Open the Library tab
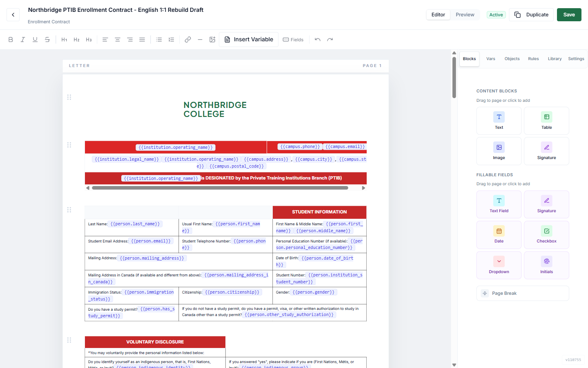Screen dimensions: 588x368 point(555,59)
